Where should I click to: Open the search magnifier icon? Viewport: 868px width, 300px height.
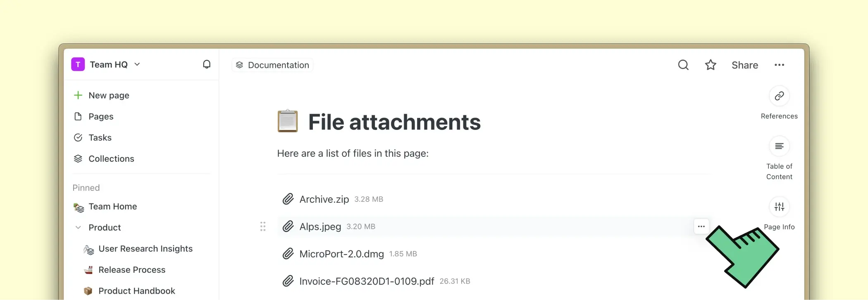tap(683, 65)
